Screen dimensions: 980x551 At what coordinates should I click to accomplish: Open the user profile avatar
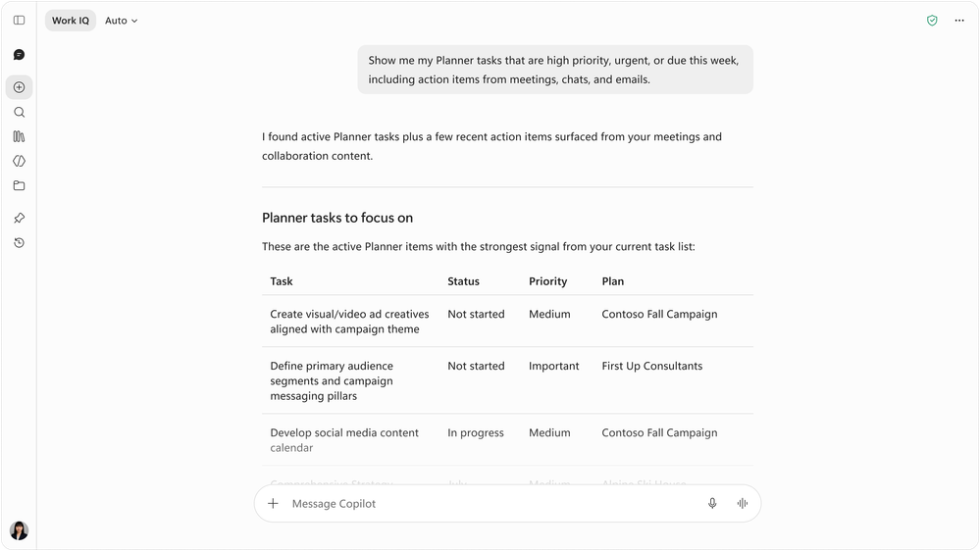[x=20, y=530]
